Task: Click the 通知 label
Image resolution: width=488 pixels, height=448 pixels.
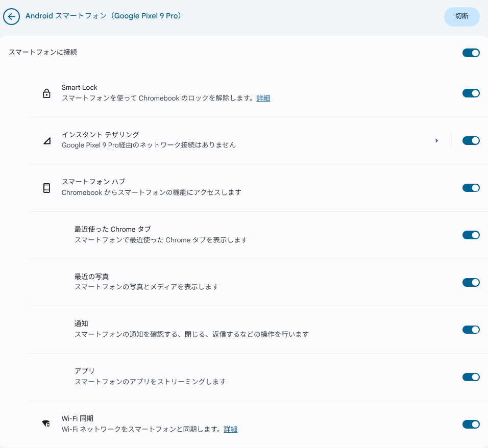Action: click(81, 324)
